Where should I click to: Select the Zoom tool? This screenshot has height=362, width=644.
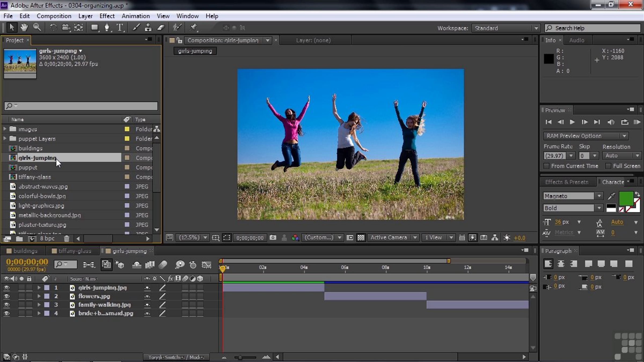37,27
